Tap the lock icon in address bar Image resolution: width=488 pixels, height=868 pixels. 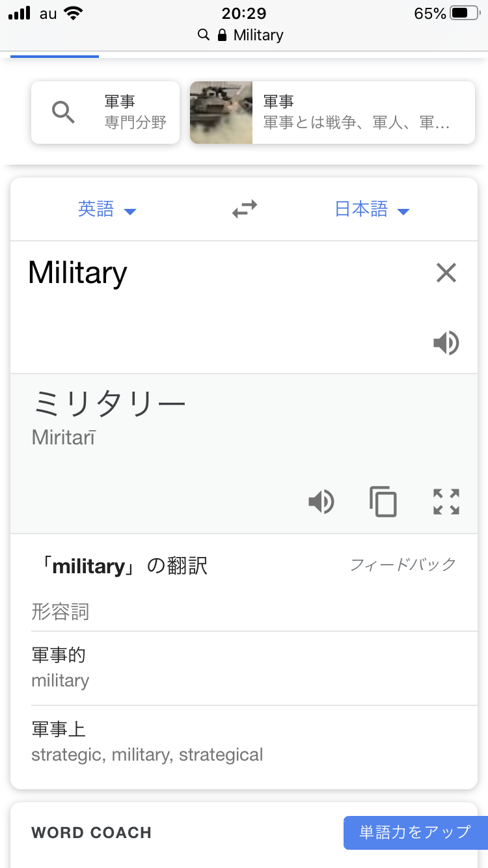click(x=222, y=35)
